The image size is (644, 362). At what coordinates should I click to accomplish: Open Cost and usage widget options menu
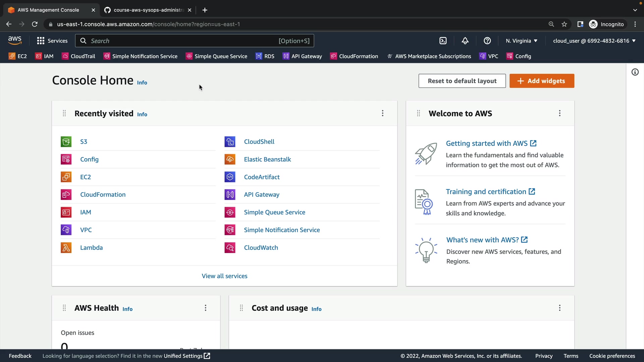[x=559, y=308]
